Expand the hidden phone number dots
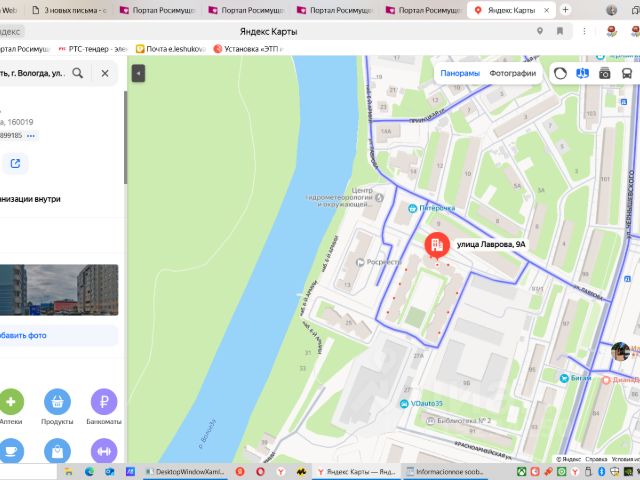This screenshot has height=480, width=640. [31, 136]
